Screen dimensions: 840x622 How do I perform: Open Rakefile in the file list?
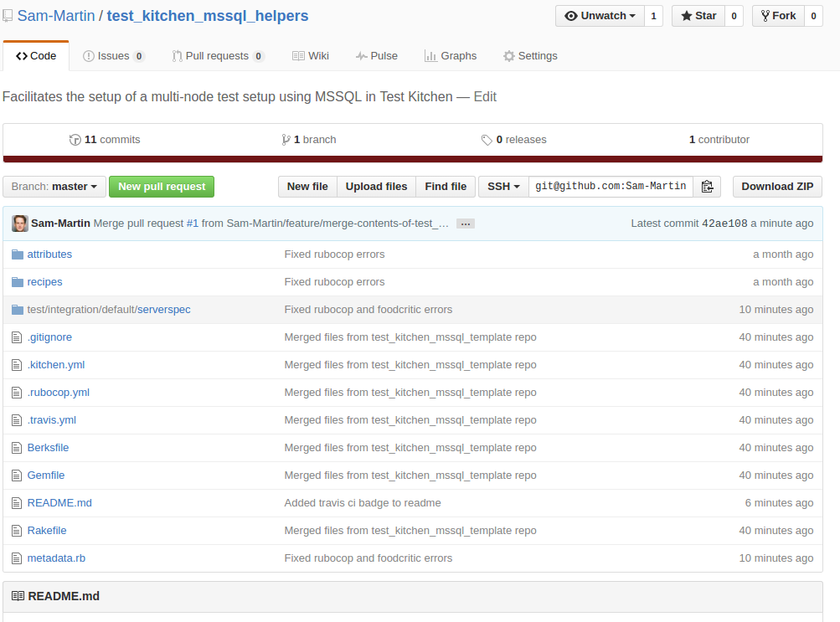47,531
